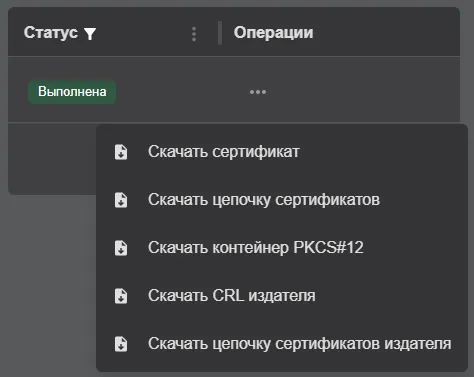The height and width of the screenshot is (377, 474).
Task: Select Скачать цепочку сертификатов издателя option
Action: pos(282,344)
